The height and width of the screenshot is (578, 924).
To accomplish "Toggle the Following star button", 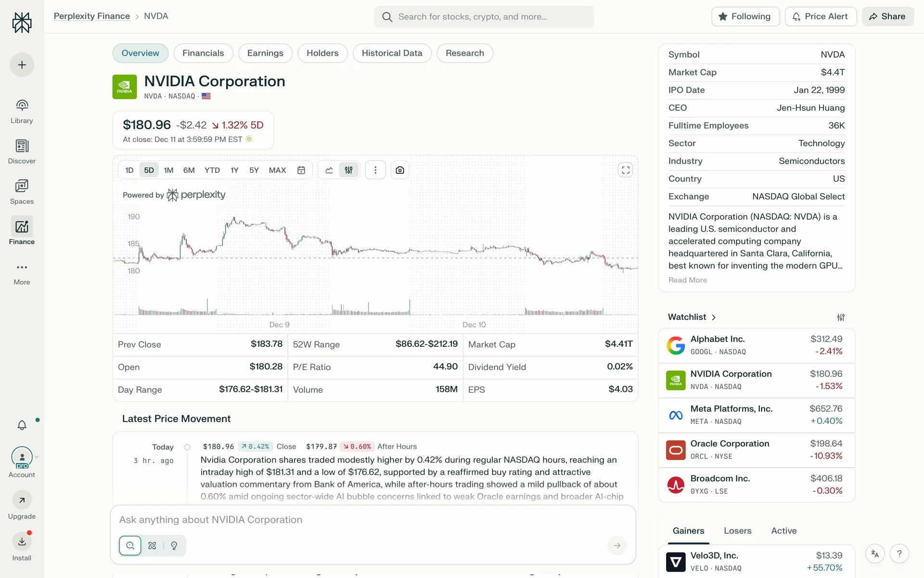I will coord(745,16).
